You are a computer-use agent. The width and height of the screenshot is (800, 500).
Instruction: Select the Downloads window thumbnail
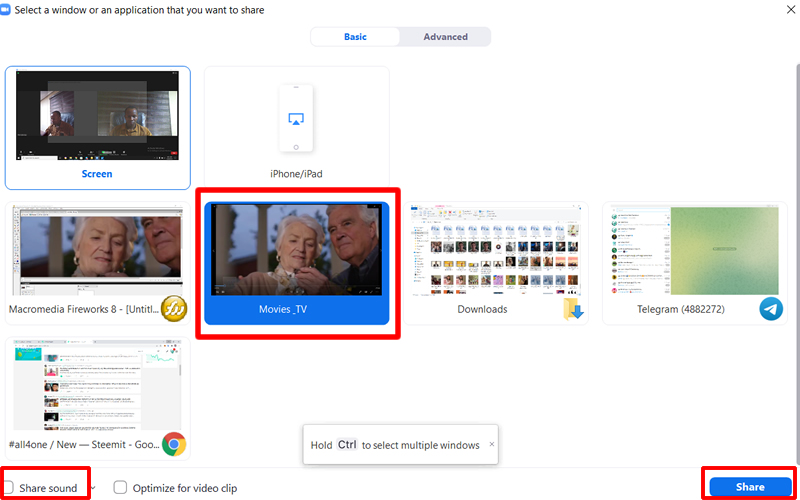point(495,263)
